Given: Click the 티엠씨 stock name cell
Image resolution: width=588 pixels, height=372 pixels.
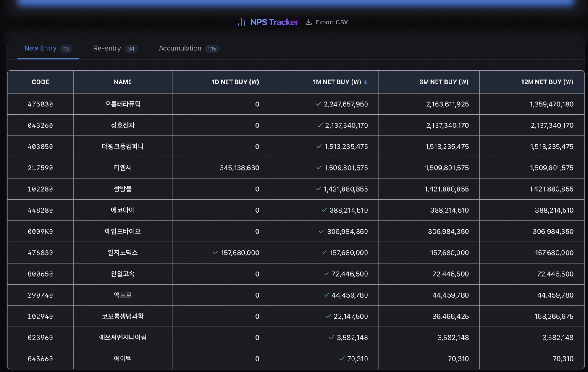Looking at the screenshot, I should pyautogui.click(x=123, y=168).
